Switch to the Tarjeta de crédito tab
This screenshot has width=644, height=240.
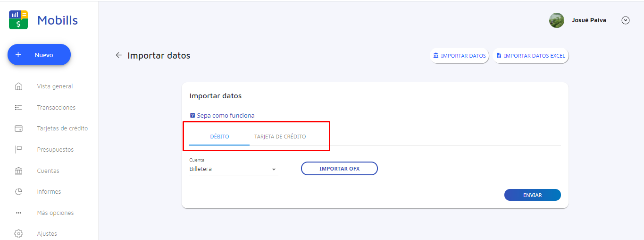pos(280,137)
